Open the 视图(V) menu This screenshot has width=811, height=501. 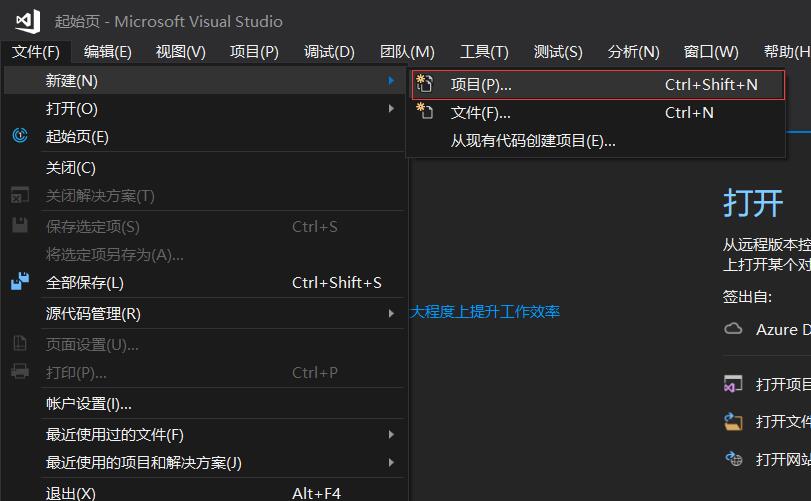pyautogui.click(x=181, y=52)
